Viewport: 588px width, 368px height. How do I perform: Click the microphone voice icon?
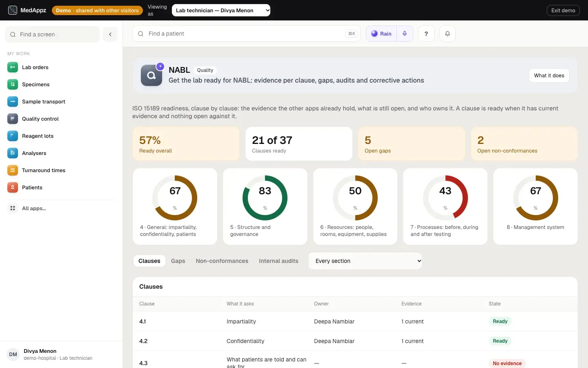405,34
